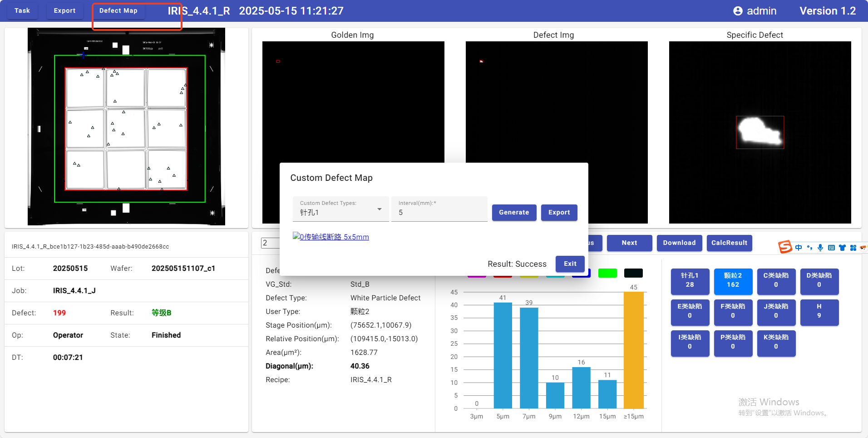This screenshot has width=868, height=438.
Task: Click the Export menu in top bar
Action: click(64, 11)
